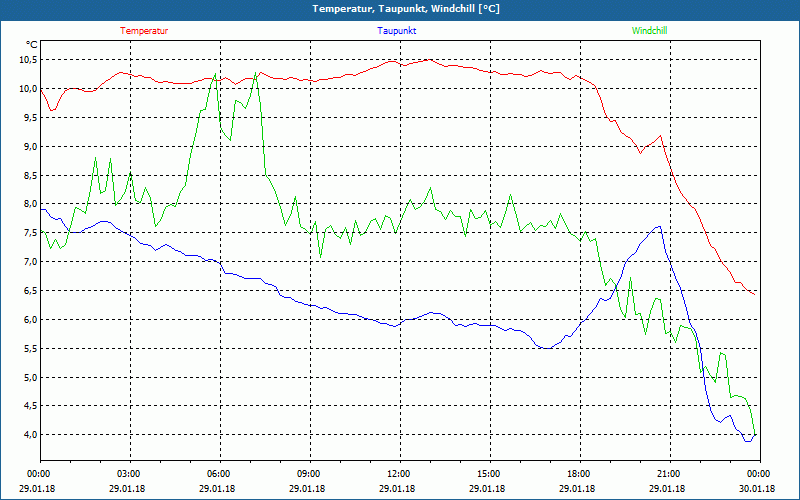Click the 18:00 time axis label
This screenshot has width=800, height=500.
579,474
